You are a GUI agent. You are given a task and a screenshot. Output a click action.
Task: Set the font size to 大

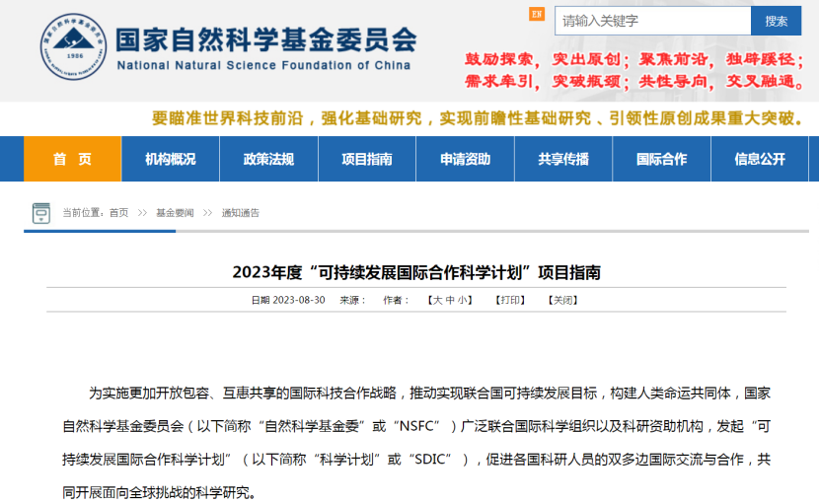pyautogui.click(x=436, y=300)
